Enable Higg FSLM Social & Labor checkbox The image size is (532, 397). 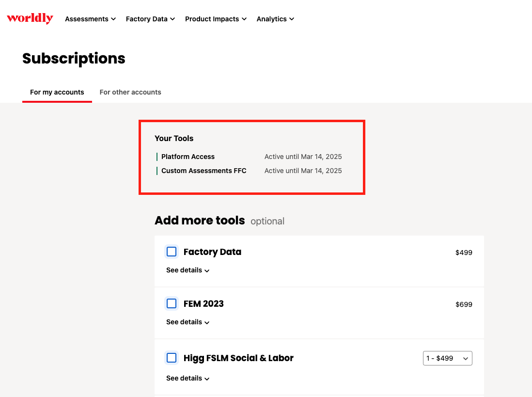tap(172, 358)
